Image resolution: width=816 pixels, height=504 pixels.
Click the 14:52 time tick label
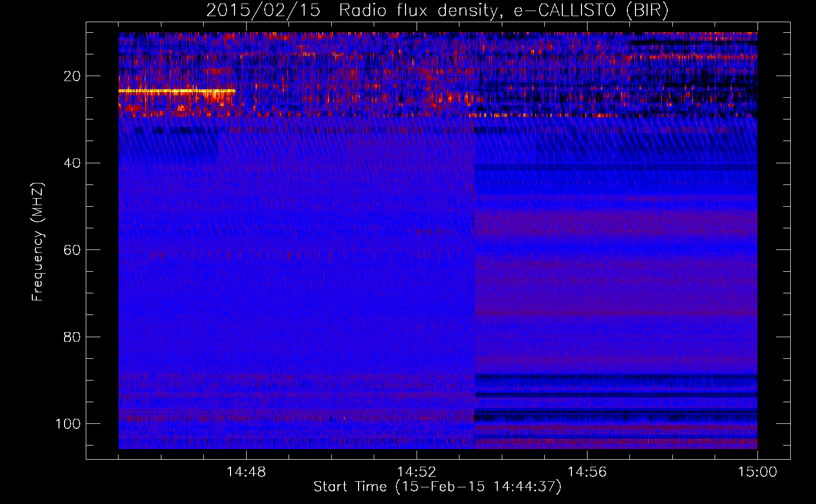pos(417,472)
